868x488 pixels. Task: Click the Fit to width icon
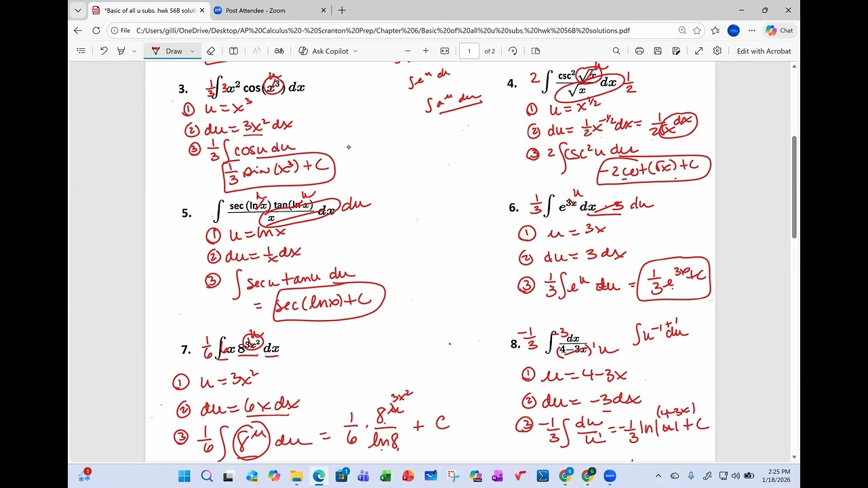[445, 51]
